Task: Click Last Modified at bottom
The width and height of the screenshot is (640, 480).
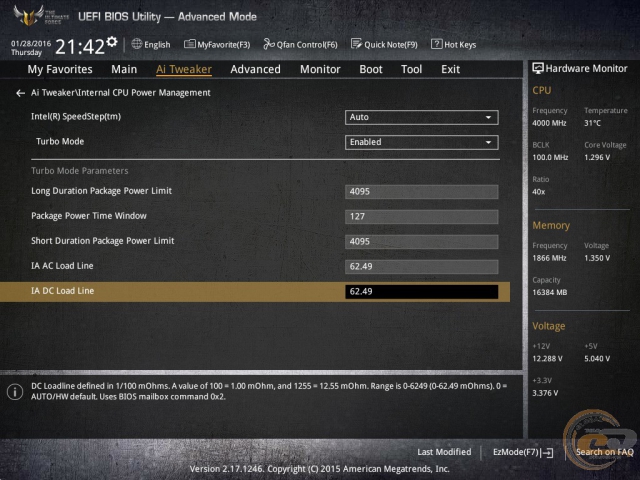Action: pos(444,452)
